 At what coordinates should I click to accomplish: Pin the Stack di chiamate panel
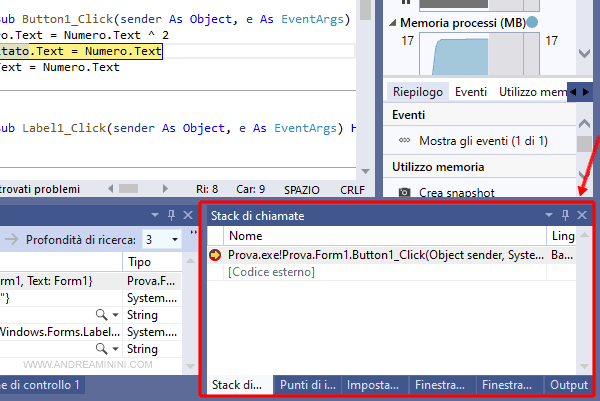[x=564, y=215]
